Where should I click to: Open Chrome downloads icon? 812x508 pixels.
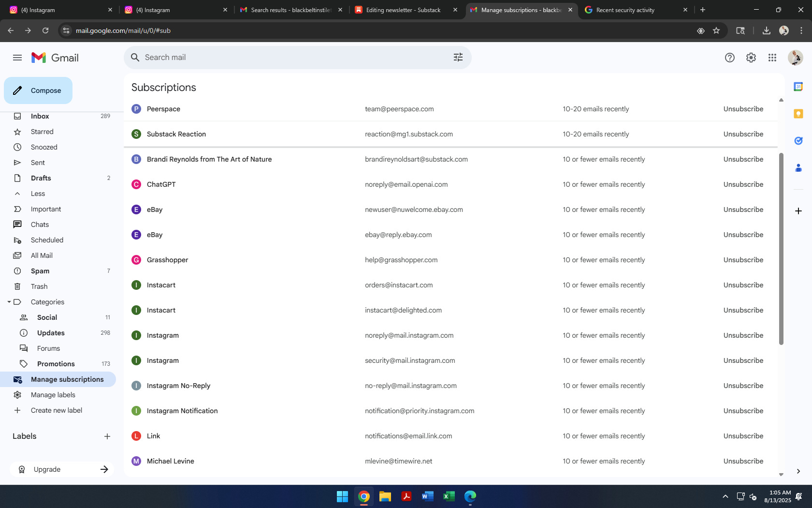pos(767,30)
